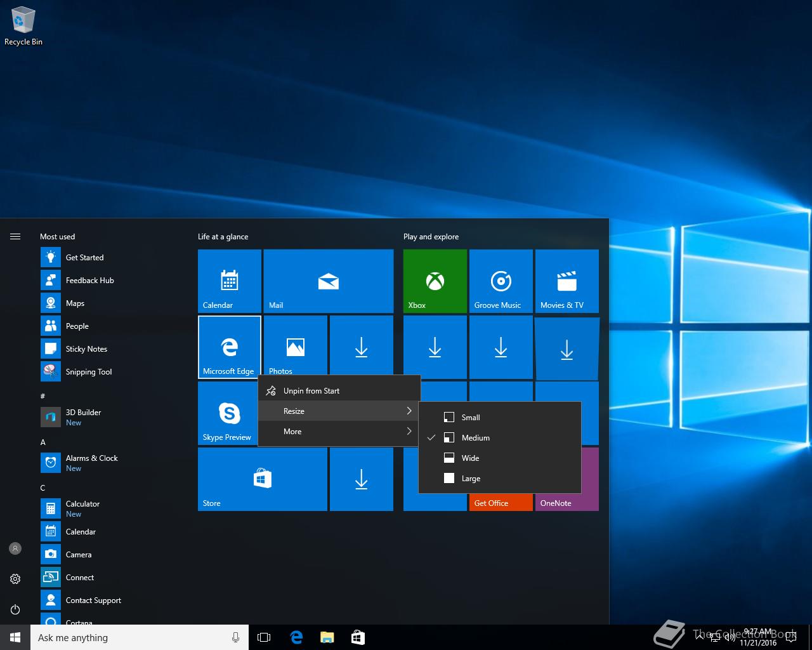The image size is (812, 650).
Task: Click the Windows Start button
Action: pyautogui.click(x=15, y=637)
